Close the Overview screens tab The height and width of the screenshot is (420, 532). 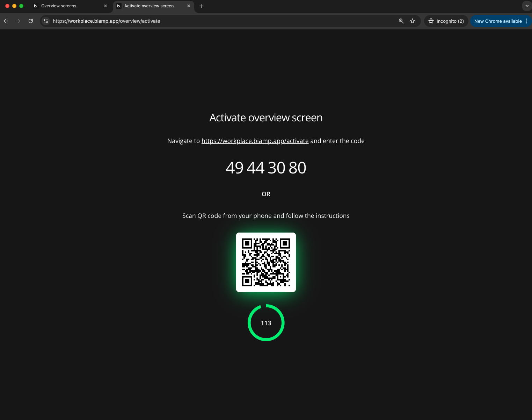pyautogui.click(x=105, y=6)
